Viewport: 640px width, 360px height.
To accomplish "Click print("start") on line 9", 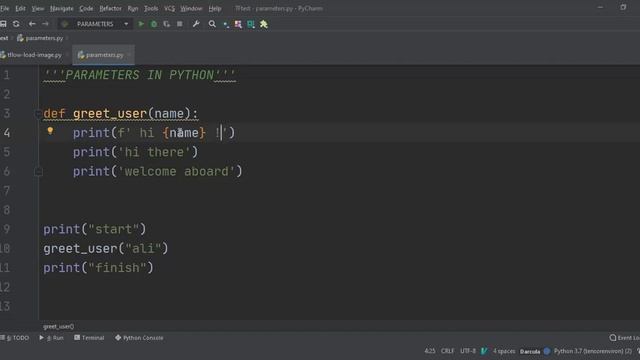I will click(x=95, y=229).
